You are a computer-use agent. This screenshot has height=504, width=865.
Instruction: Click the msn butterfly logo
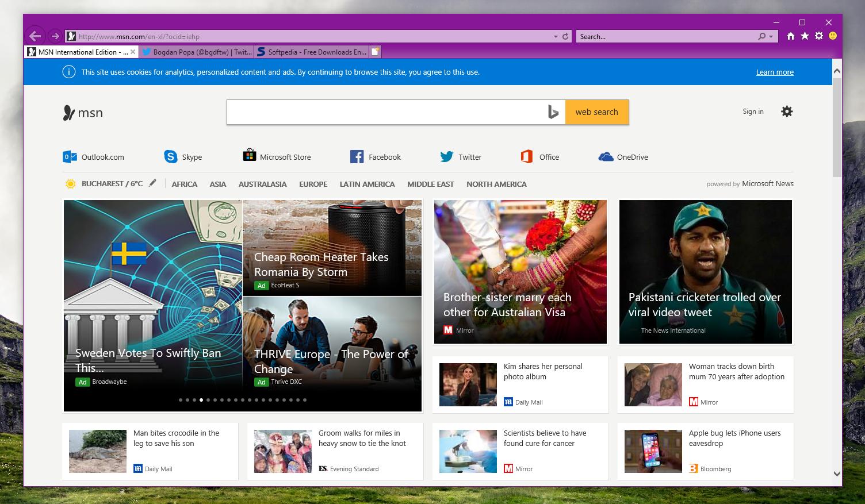(83, 113)
